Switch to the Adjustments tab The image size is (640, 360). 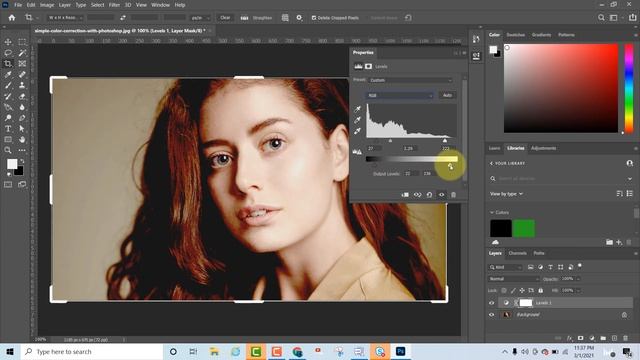[543, 148]
